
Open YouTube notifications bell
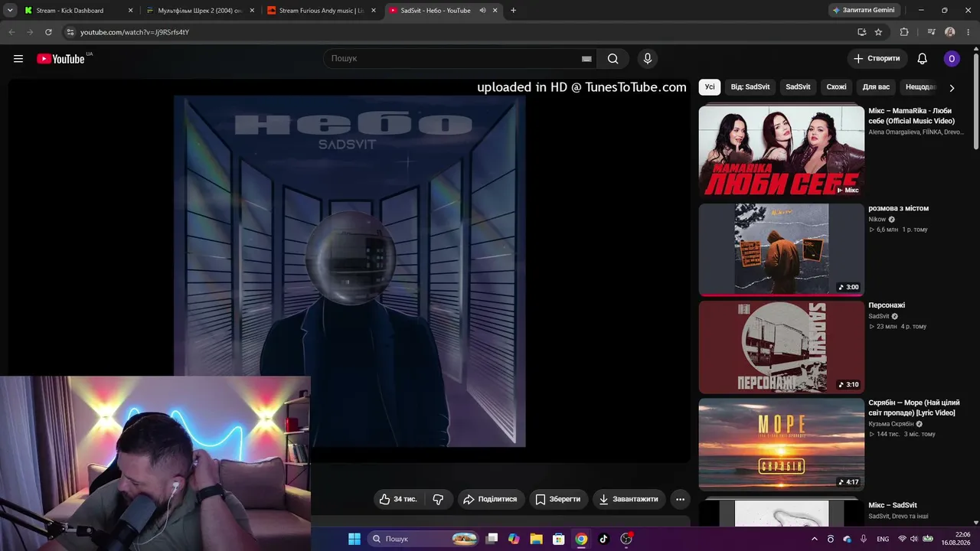[923, 59]
